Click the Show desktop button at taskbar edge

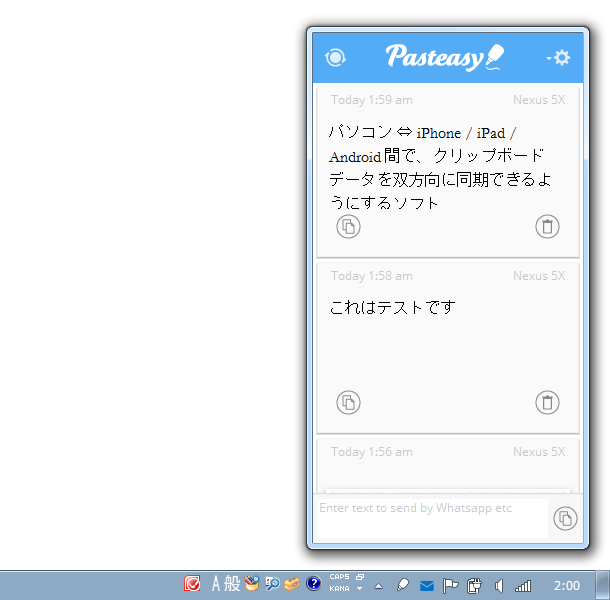(603, 585)
